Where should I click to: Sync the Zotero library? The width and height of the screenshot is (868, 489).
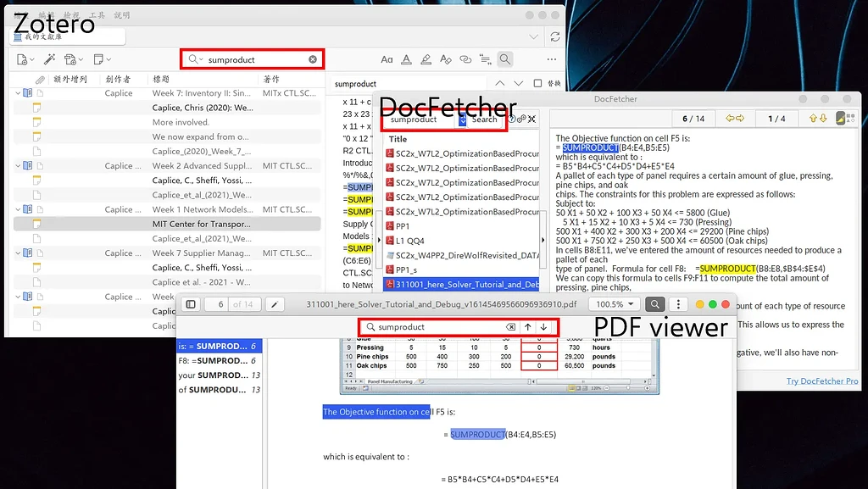click(555, 36)
